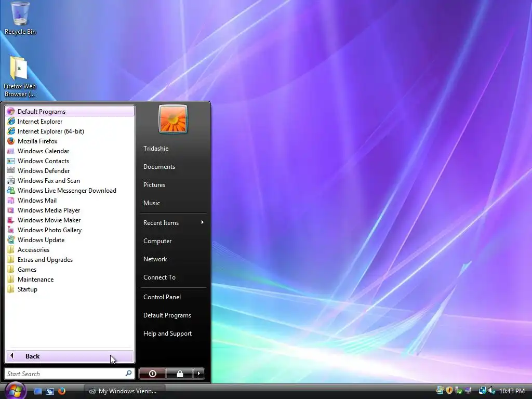Lock the computer with the padlock button
Image resolution: width=532 pixels, height=399 pixels.
[179, 374]
